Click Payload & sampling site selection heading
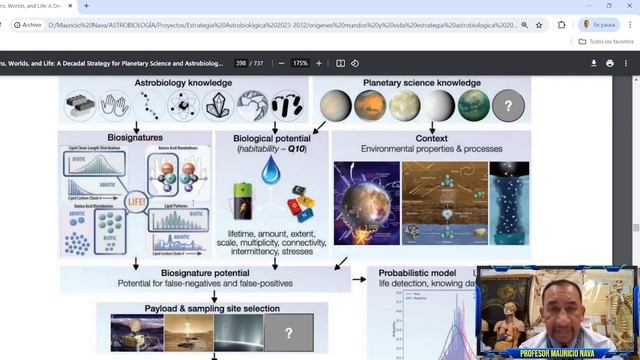 pos(212,309)
